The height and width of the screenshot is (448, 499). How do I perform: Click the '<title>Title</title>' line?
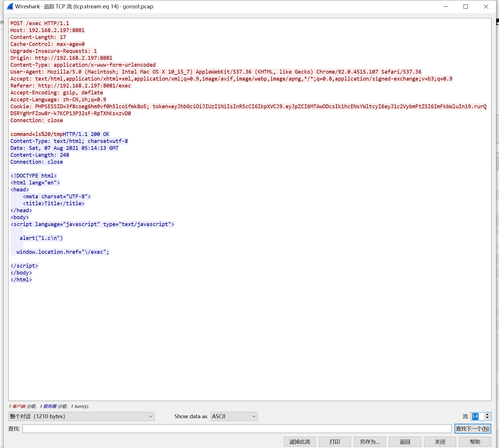click(x=54, y=204)
